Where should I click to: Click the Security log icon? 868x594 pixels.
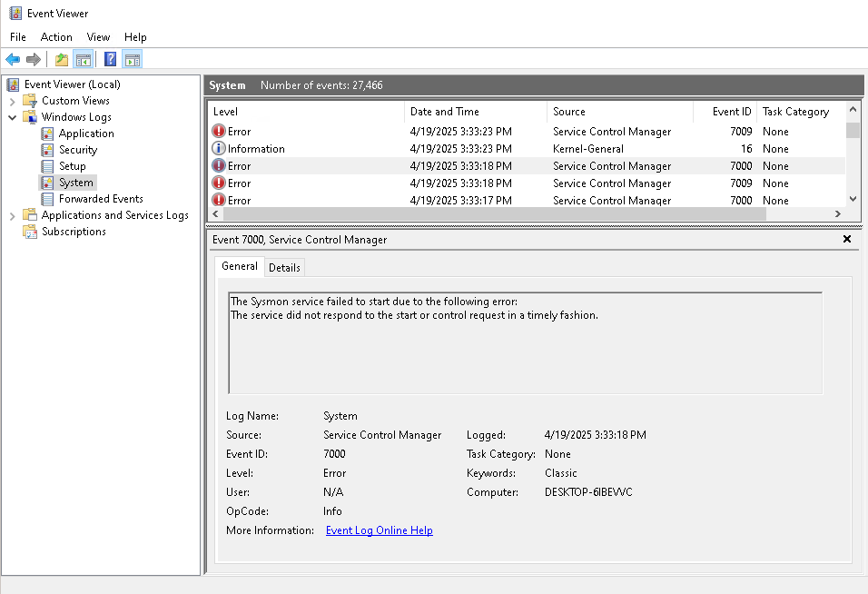[x=47, y=150]
